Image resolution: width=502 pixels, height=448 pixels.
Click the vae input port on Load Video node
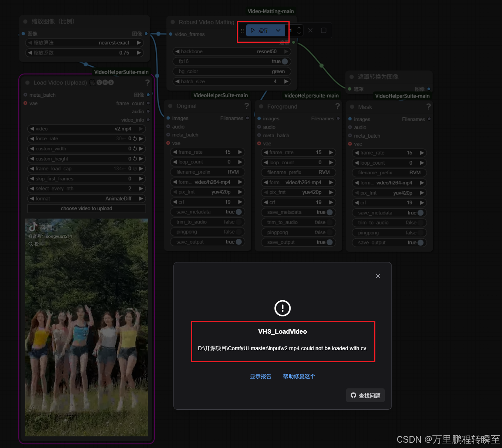[x=25, y=103]
